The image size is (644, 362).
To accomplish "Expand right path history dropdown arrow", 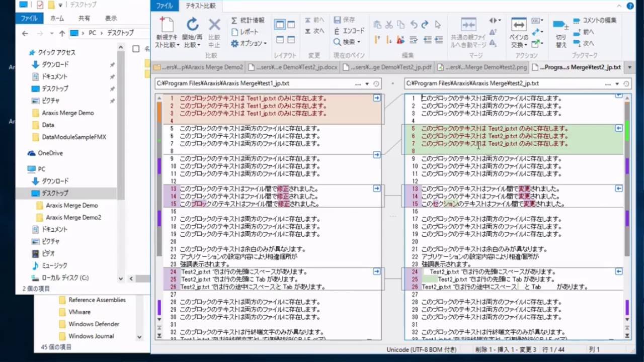I will coord(617,84).
